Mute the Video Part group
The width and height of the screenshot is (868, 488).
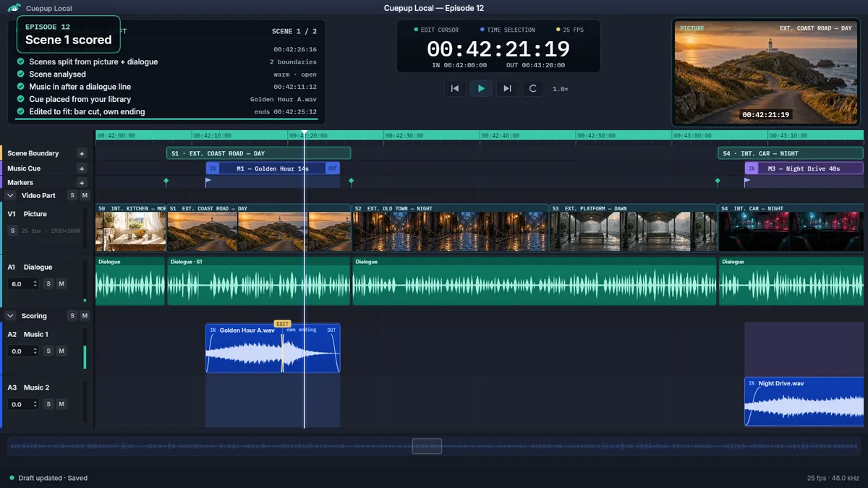pos(85,195)
